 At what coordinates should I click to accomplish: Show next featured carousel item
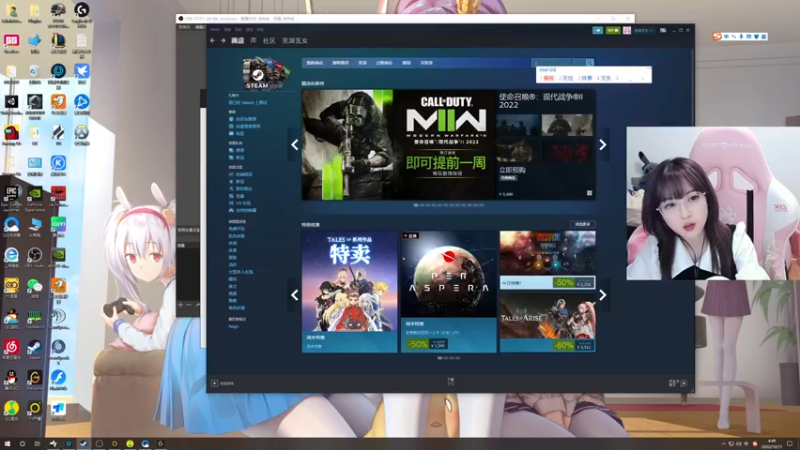pyautogui.click(x=603, y=145)
